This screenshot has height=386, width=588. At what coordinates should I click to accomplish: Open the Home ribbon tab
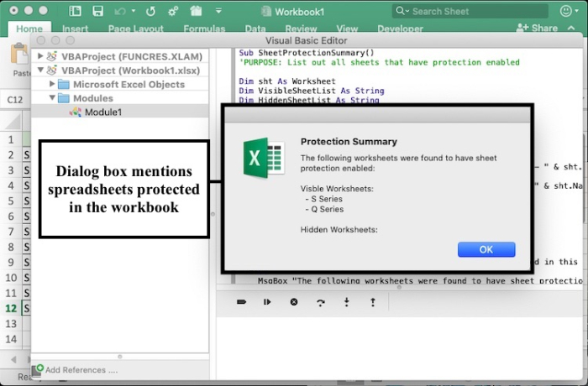[x=29, y=29]
